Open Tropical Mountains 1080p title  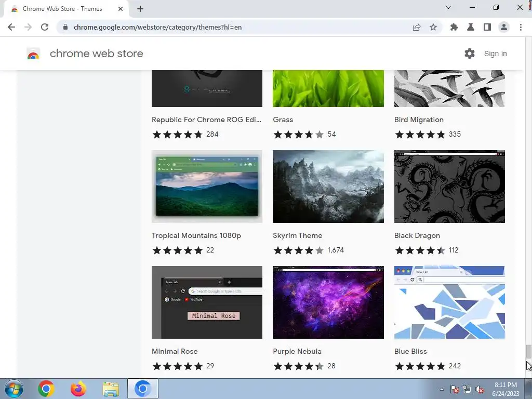point(196,235)
